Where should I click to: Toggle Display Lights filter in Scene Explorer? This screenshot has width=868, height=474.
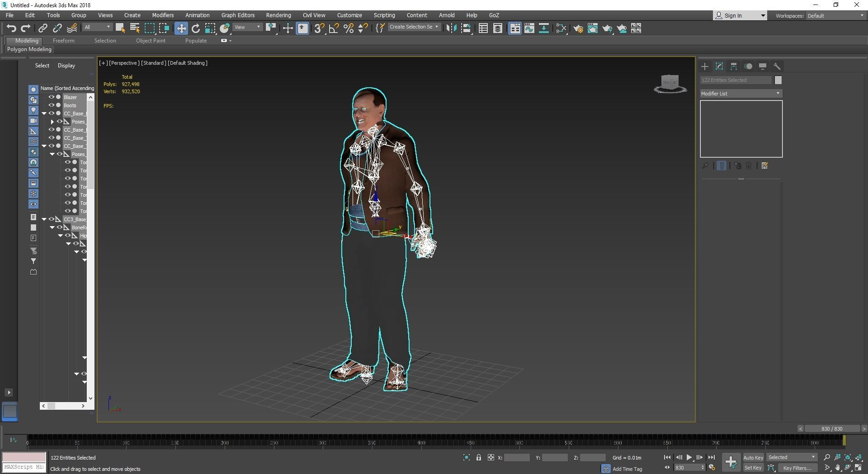[x=33, y=110]
